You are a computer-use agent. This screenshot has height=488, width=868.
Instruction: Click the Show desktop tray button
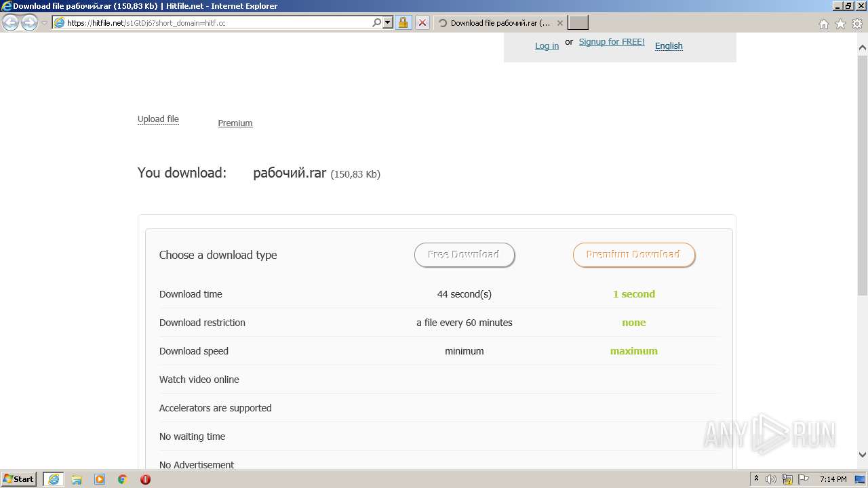861,479
